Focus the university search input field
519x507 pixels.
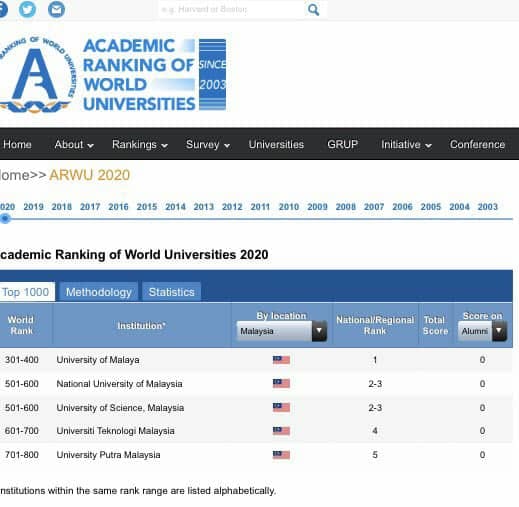[x=232, y=9]
